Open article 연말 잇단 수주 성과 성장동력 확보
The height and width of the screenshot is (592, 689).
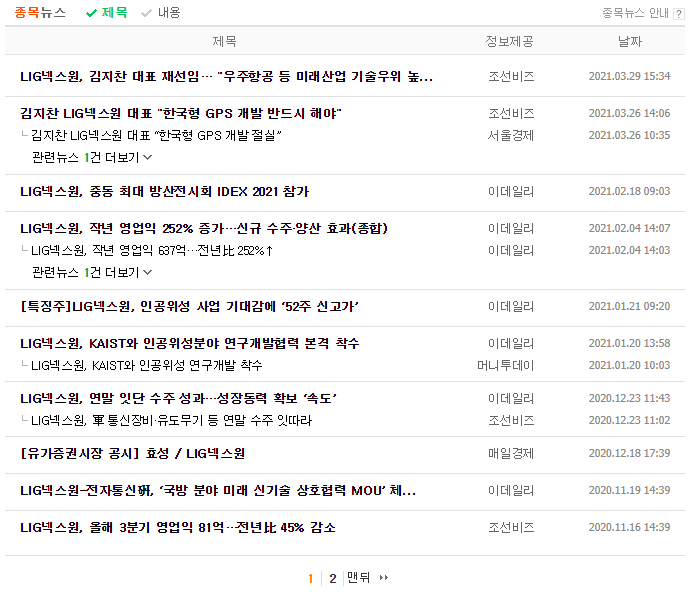[178, 399]
